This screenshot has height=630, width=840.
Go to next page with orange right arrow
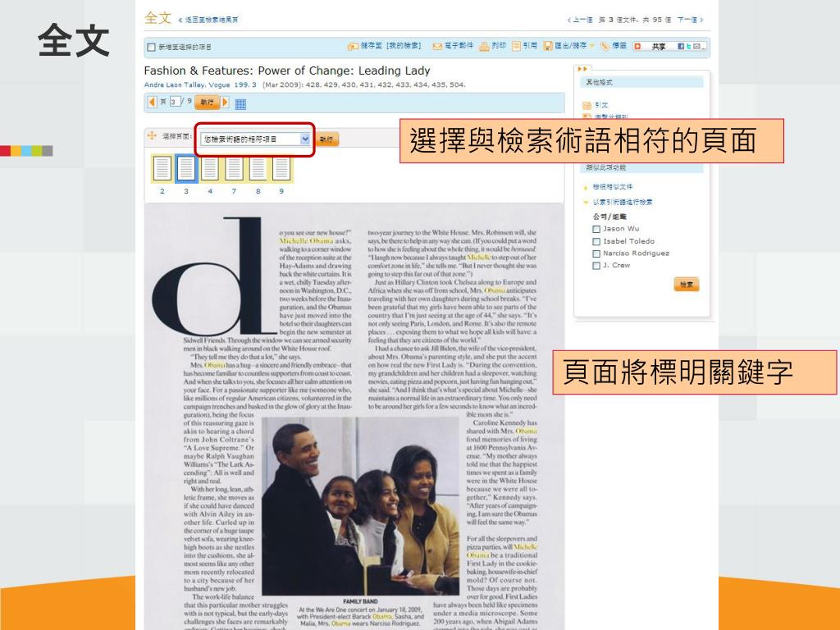point(225,102)
